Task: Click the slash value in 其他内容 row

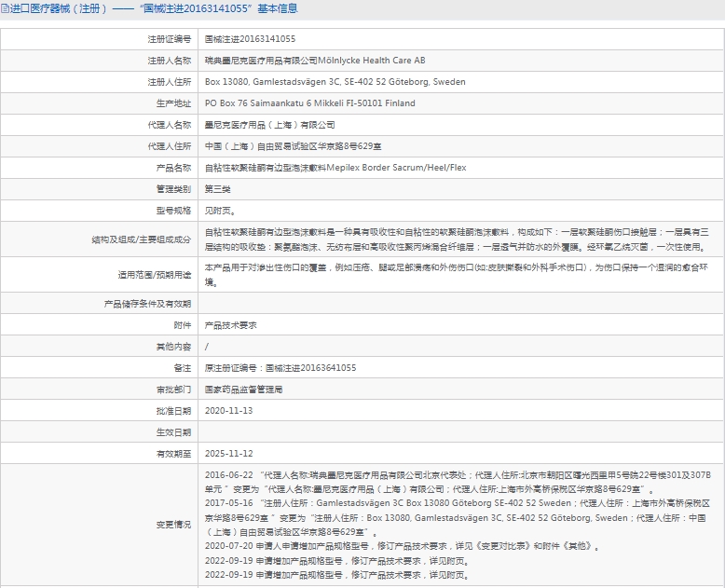Action: [207, 347]
